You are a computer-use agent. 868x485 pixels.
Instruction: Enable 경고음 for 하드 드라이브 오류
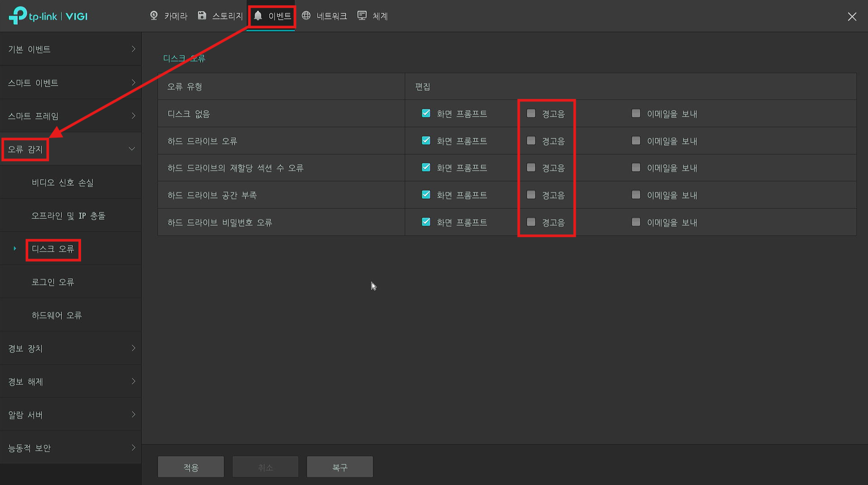pos(531,141)
